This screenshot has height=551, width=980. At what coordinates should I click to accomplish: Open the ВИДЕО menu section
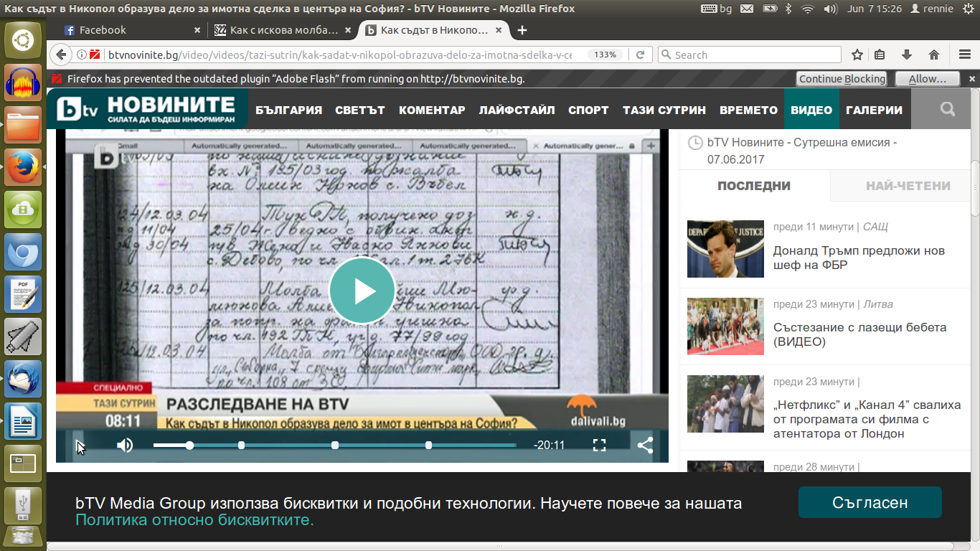[x=811, y=110]
